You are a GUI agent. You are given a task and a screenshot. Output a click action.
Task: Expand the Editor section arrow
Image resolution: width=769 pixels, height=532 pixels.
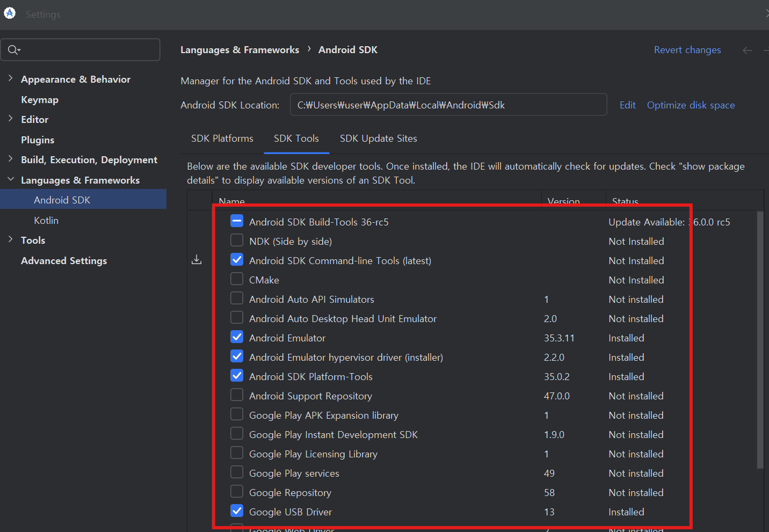pos(10,119)
